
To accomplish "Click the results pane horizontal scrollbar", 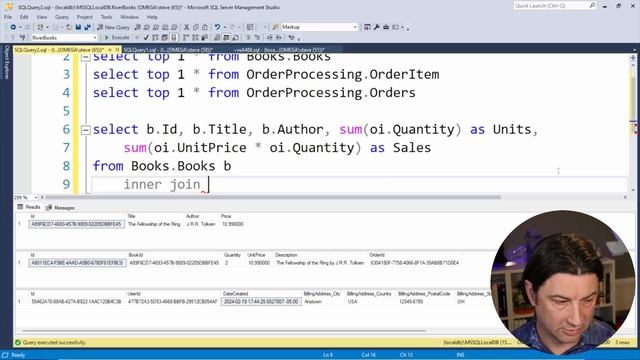I will point(224,331).
